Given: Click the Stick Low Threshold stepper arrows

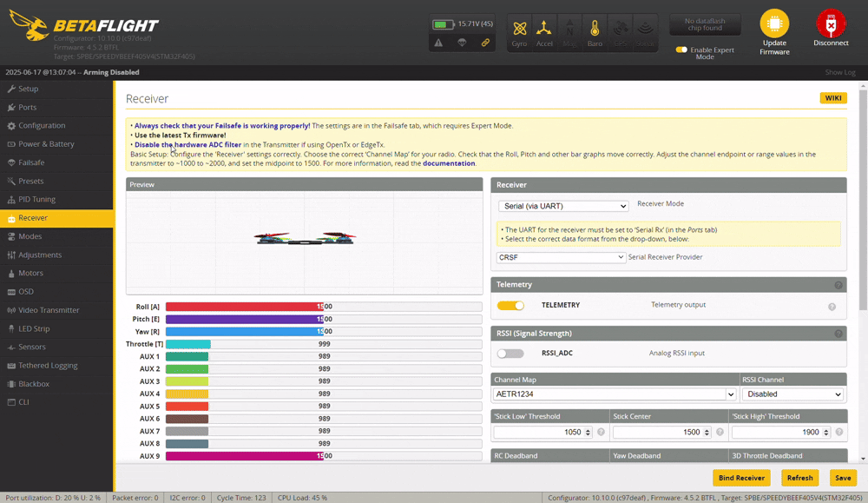Looking at the screenshot, I should [588, 432].
